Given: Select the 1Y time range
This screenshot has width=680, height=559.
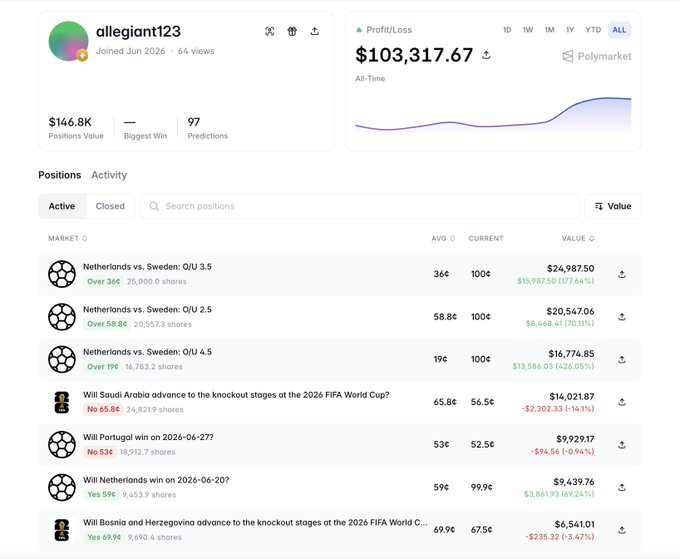Looking at the screenshot, I should pyautogui.click(x=570, y=30).
